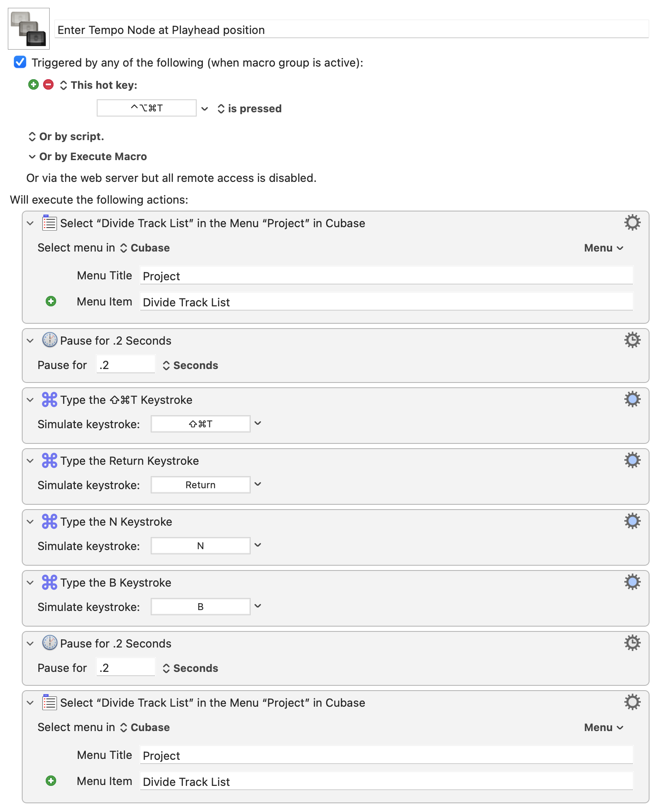Click green plus beside first Menu Item field

click(51, 302)
